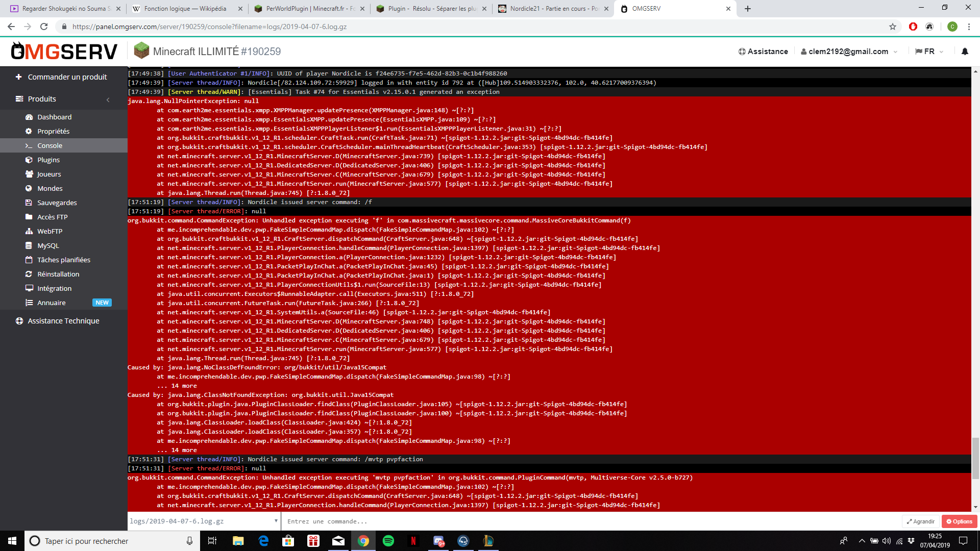Open Chrome three-dot menu
Screen dimensions: 980x551
click(969, 27)
